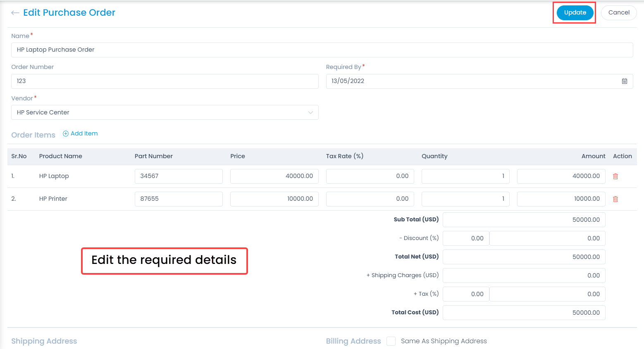Edit the HP Laptop part number field
This screenshot has height=349, width=644.
(x=178, y=176)
